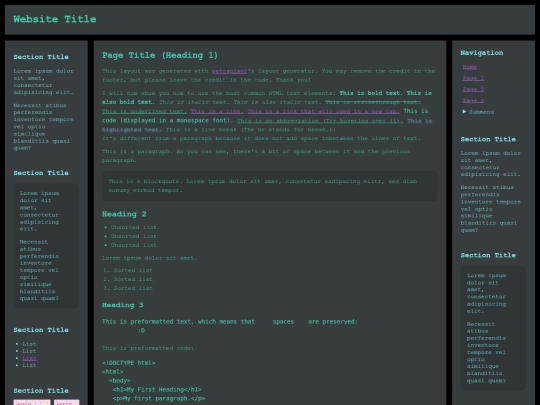
Task: Click the Website Title header
Action: [55, 19]
